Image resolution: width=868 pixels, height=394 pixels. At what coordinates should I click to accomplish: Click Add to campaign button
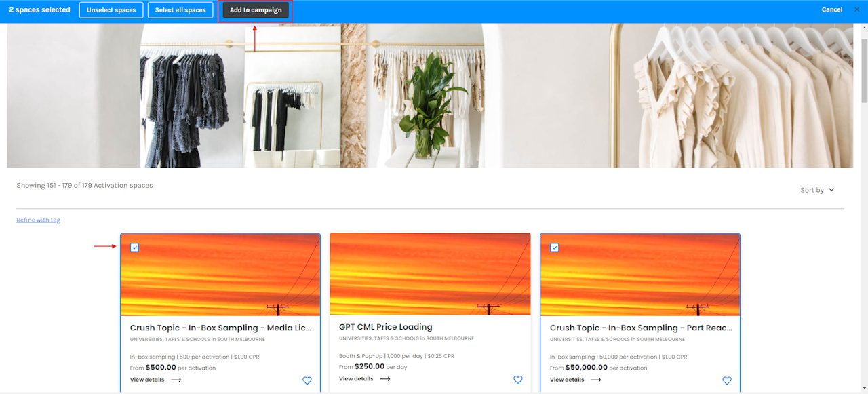[x=256, y=10]
